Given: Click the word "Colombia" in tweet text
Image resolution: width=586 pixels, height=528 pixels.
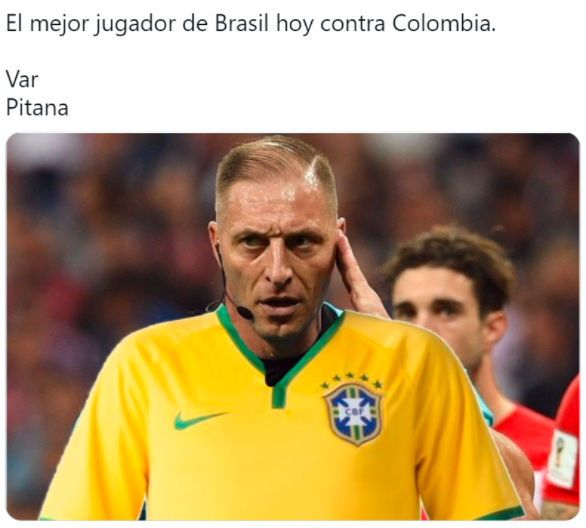Looking at the screenshot, I should pos(444,24).
